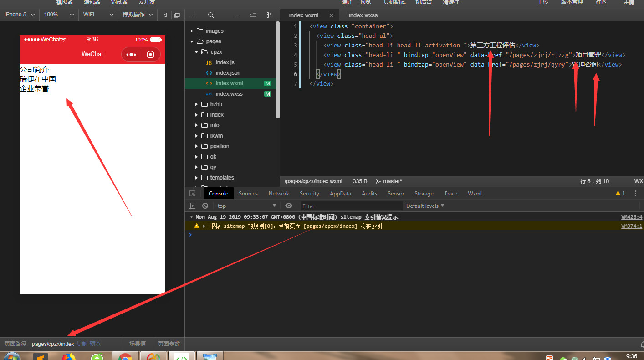Switch to the Network debugger tab

click(279, 194)
